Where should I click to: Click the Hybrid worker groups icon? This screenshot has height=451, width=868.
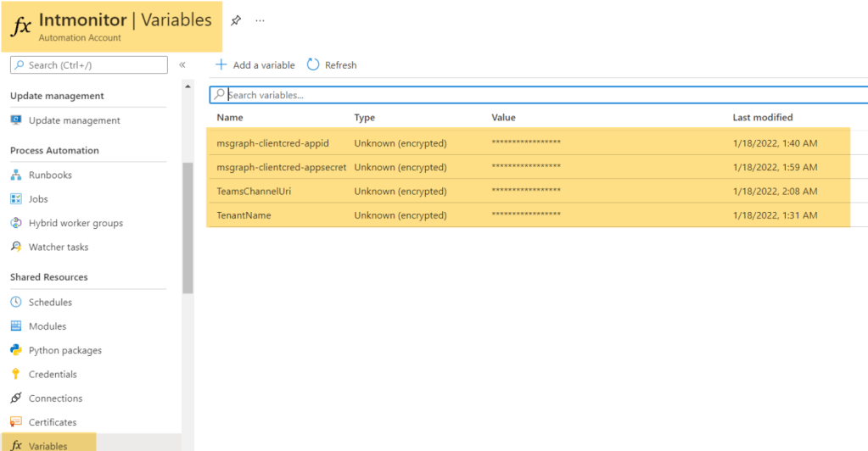[x=16, y=223]
